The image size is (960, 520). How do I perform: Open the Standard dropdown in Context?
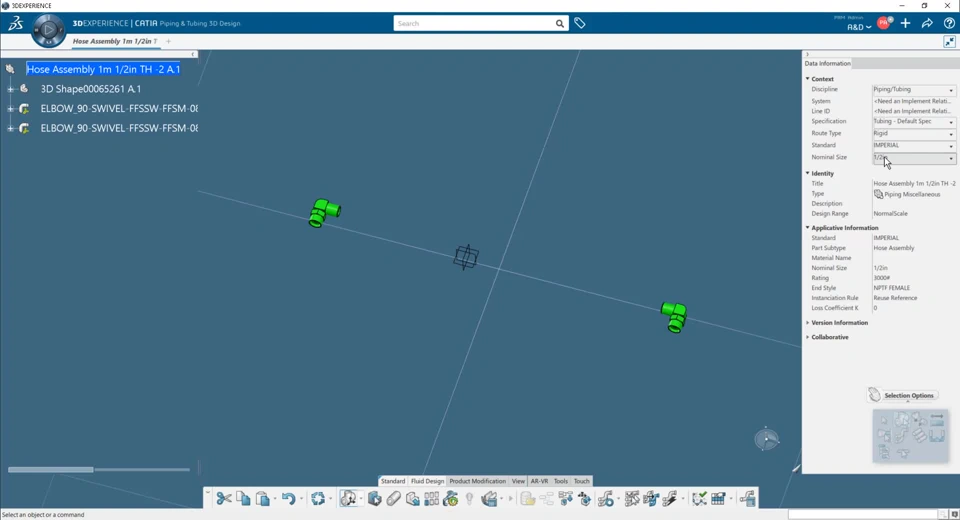pyautogui.click(x=914, y=145)
